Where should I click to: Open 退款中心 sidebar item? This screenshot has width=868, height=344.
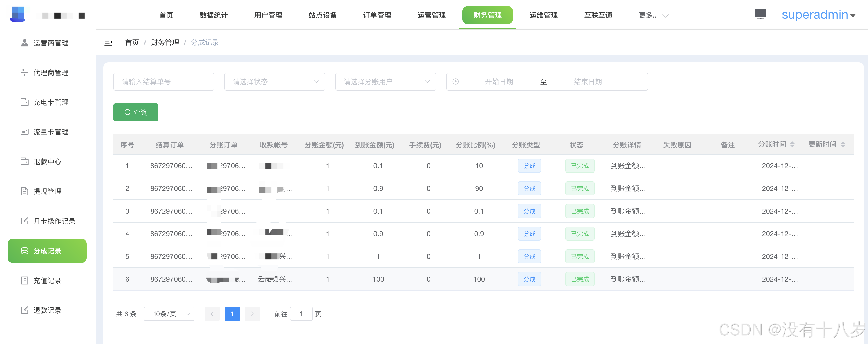point(47,162)
